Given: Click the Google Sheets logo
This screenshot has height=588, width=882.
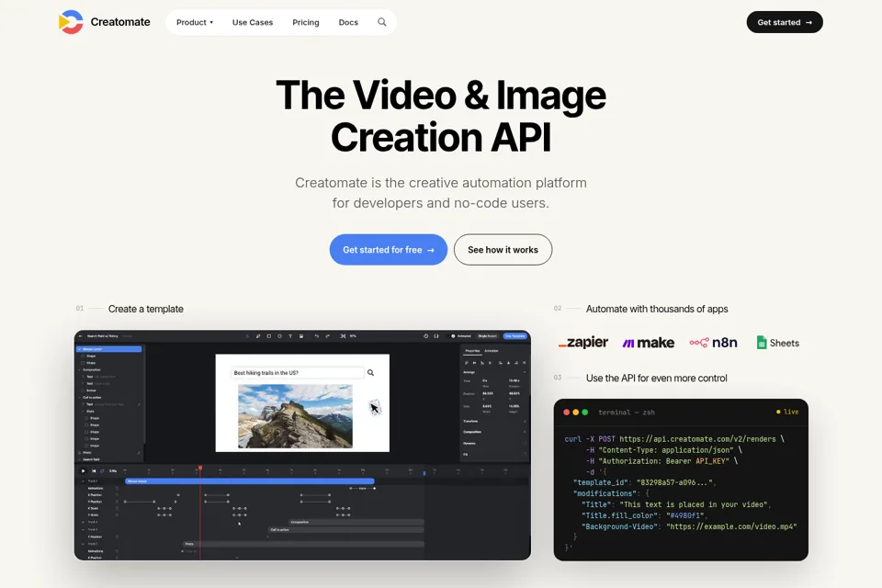Looking at the screenshot, I should tap(777, 343).
